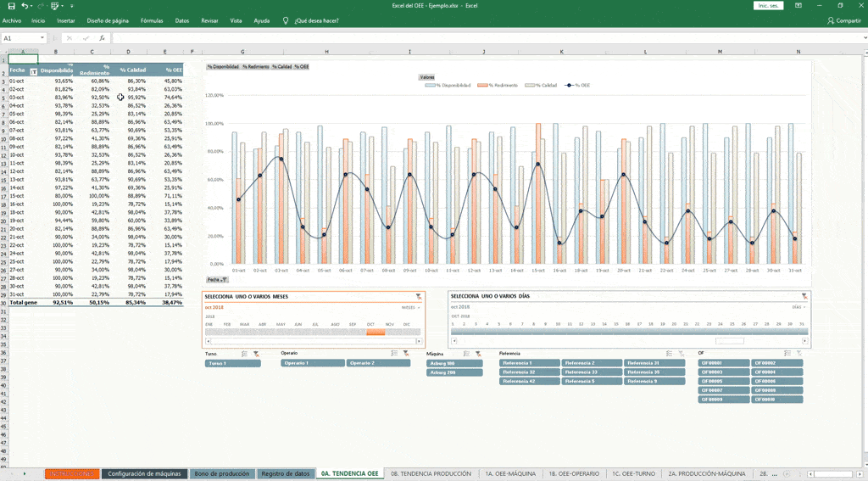Open the MESES time level dropdown

pyautogui.click(x=411, y=308)
